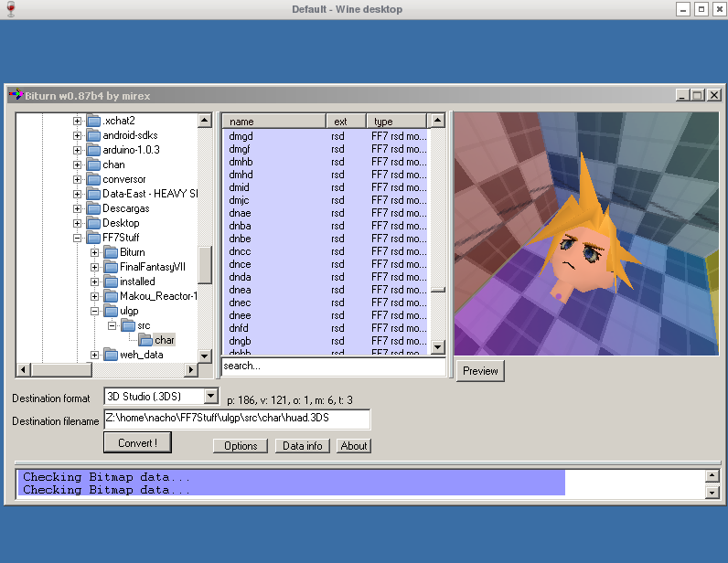Expand the chan tree node
Viewport: 728px width, 563px height.
(78, 165)
